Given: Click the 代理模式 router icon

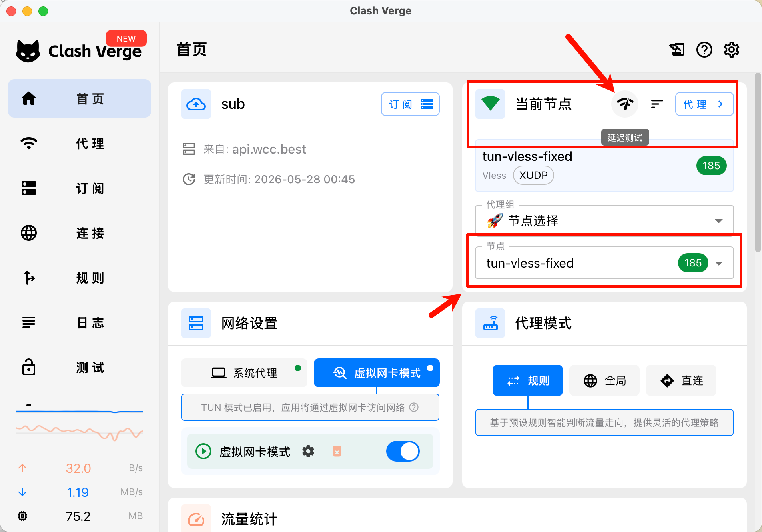Looking at the screenshot, I should [490, 323].
